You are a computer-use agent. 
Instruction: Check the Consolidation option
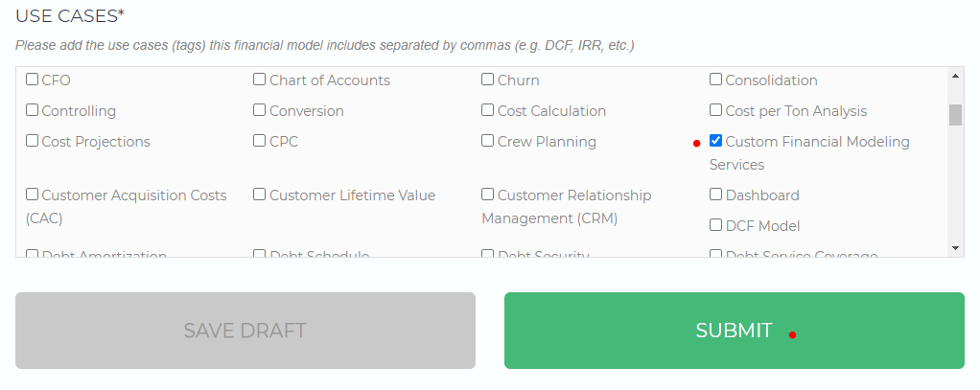[x=715, y=80]
